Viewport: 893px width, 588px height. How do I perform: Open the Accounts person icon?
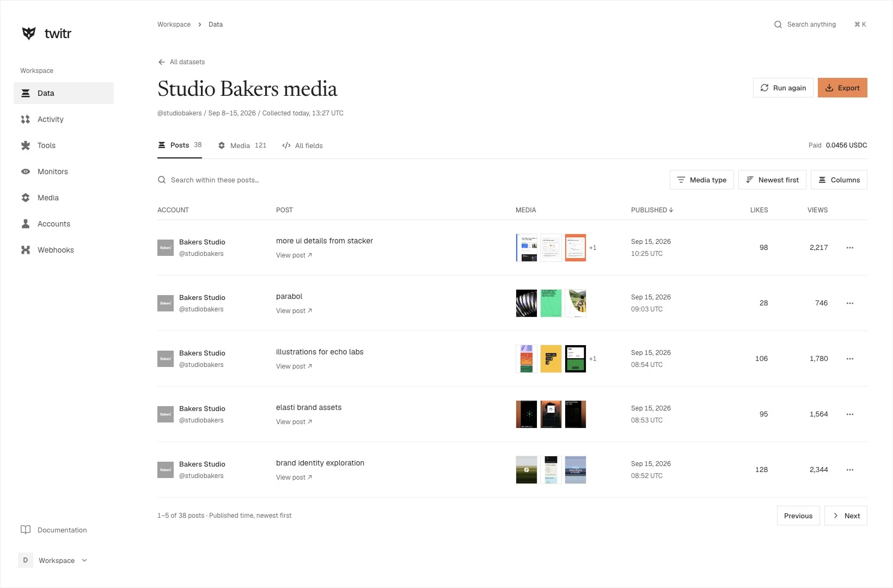26,224
